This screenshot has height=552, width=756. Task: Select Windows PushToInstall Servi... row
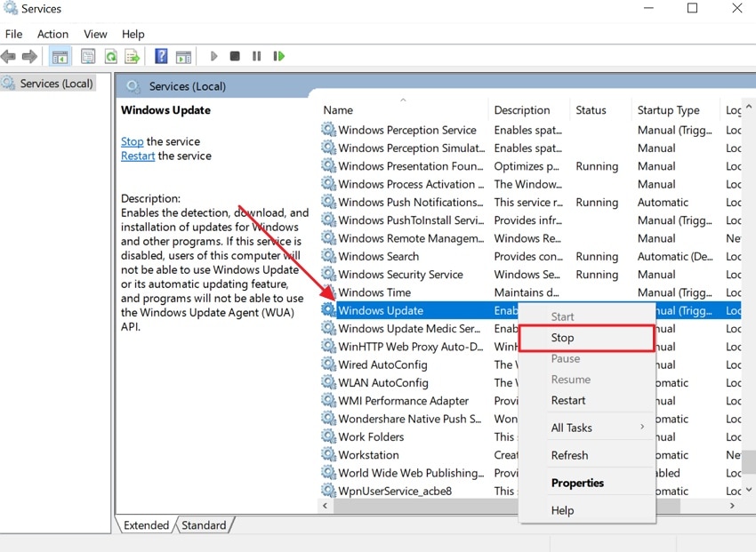(x=530, y=220)
